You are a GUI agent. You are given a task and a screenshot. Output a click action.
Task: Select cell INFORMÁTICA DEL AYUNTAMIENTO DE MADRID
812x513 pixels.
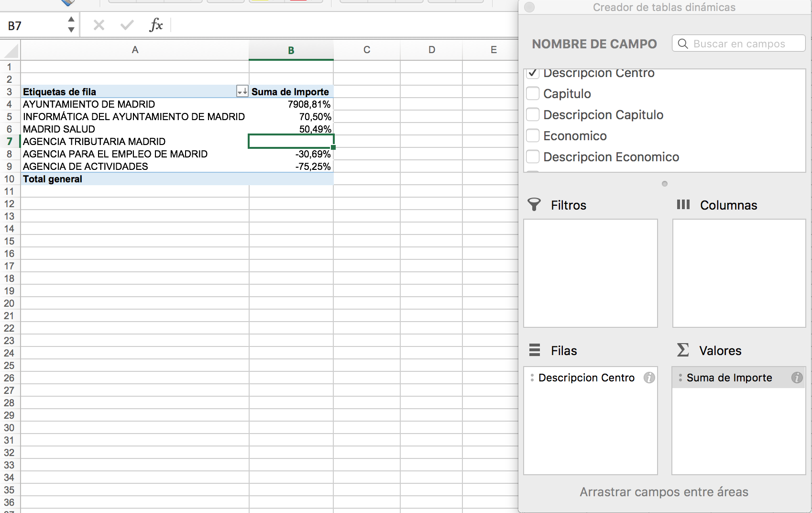tap(135, 117)
